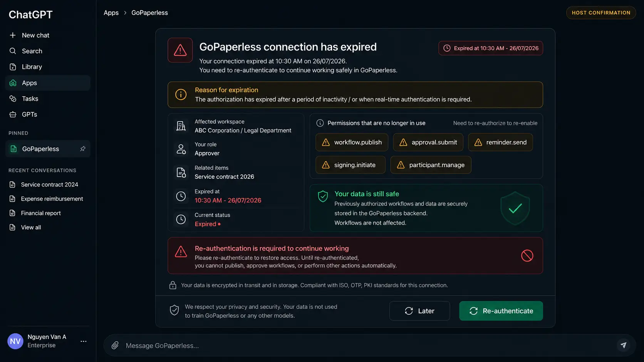Click the Tasks icon in sidebar
This screenshot has width=644, height=362.
(13, 98)
